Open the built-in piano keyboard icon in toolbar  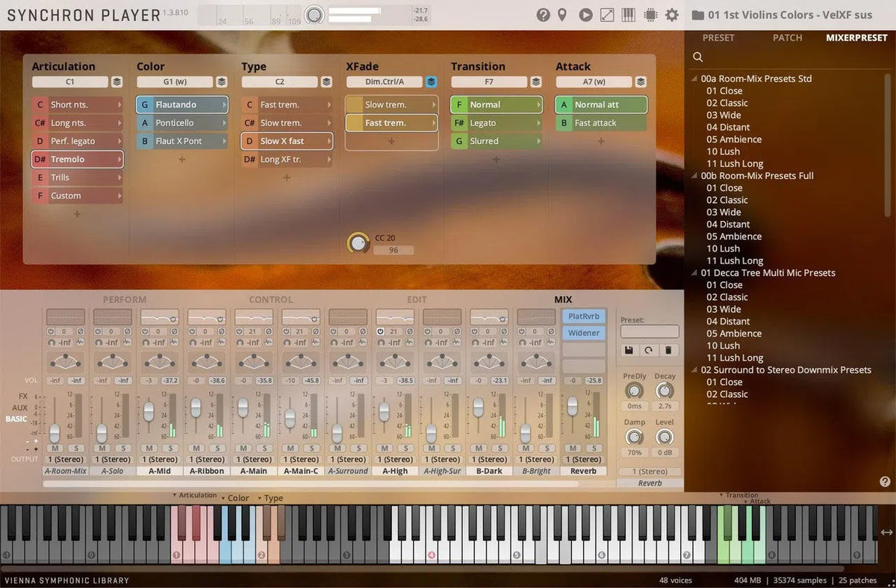[628, 14]
